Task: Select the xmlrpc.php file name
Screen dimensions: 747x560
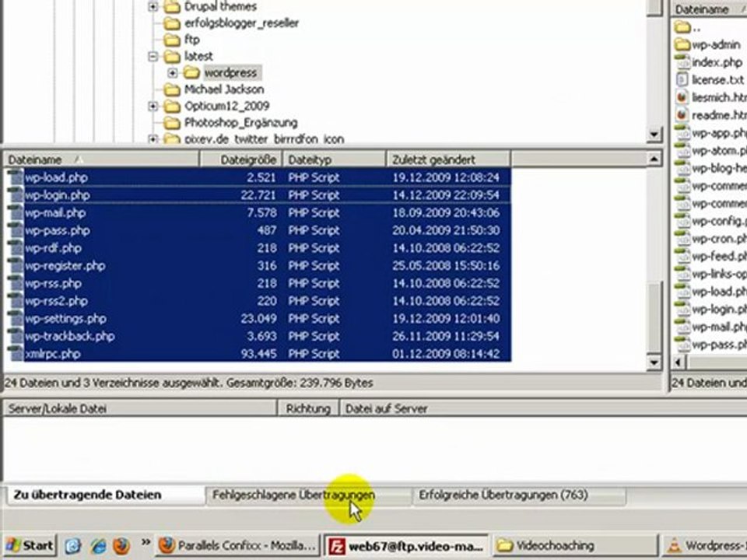Action: tap(52, 354)
